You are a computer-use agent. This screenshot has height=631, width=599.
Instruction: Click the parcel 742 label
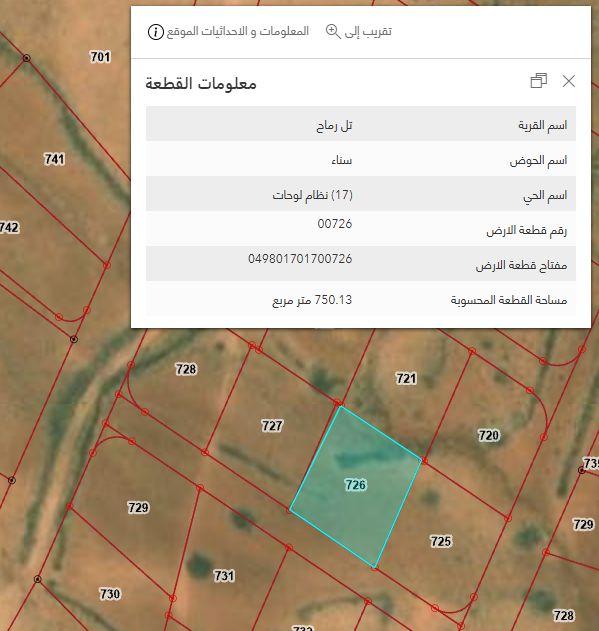pyautogui.click(x=9, y=227)
